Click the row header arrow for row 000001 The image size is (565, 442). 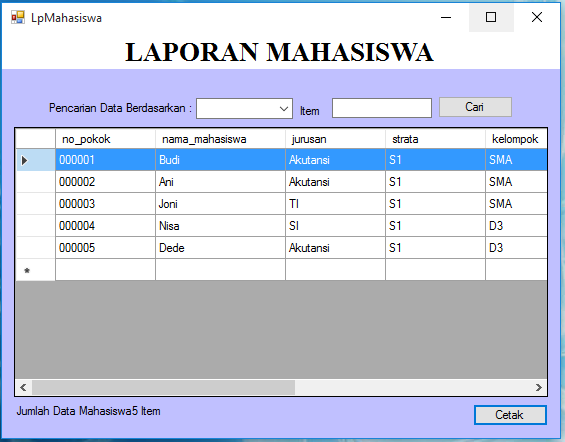tap(35, 160)
